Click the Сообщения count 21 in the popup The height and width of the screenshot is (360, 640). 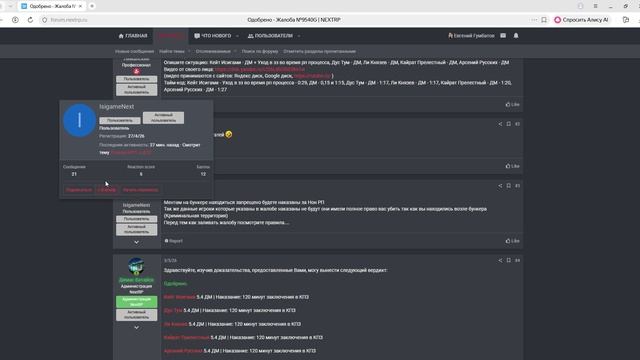coord(74,174)
